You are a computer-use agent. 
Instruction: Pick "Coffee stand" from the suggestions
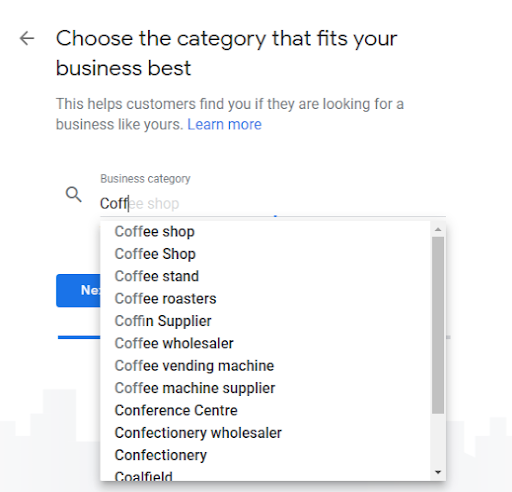pos(265,276)
